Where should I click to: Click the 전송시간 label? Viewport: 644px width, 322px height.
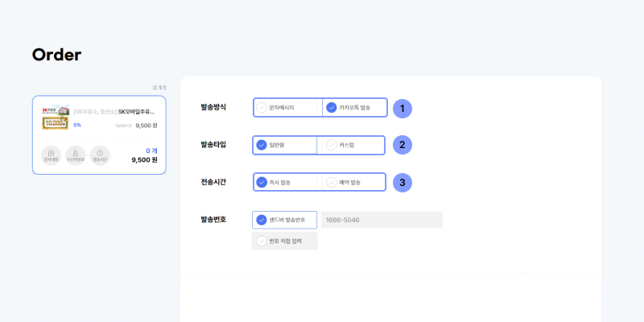[x=213, y=182]
